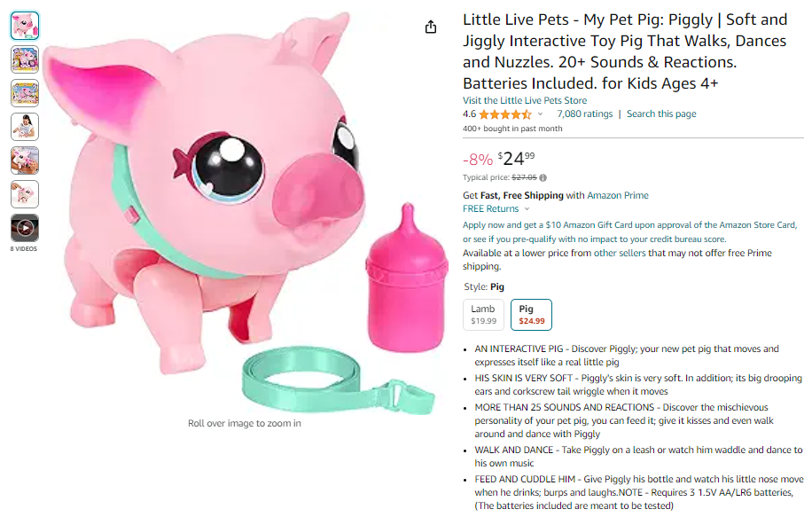Select the Pig style option
This screenshot has height=517, width=812.
531,314
